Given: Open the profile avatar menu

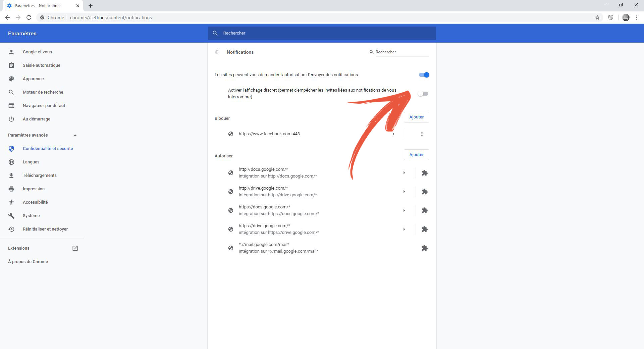Looking at the screenshot, I should pos(626,17).
